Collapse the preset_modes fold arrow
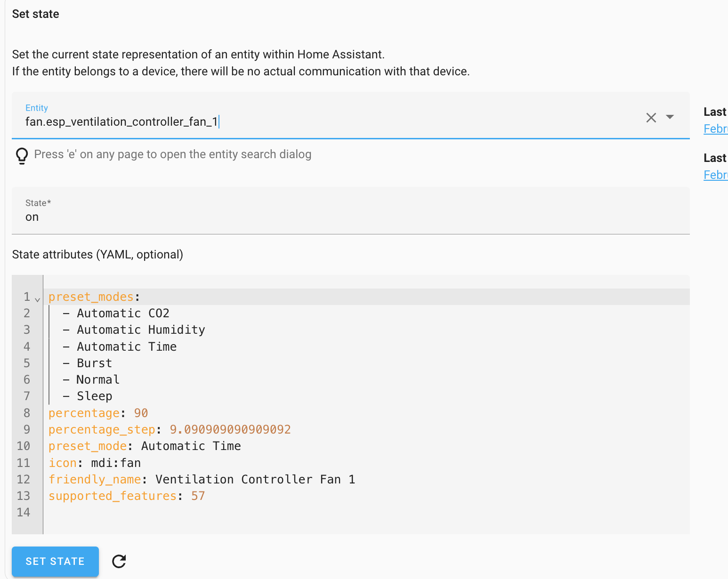This screenshot has height=579, width=728. 38,299
